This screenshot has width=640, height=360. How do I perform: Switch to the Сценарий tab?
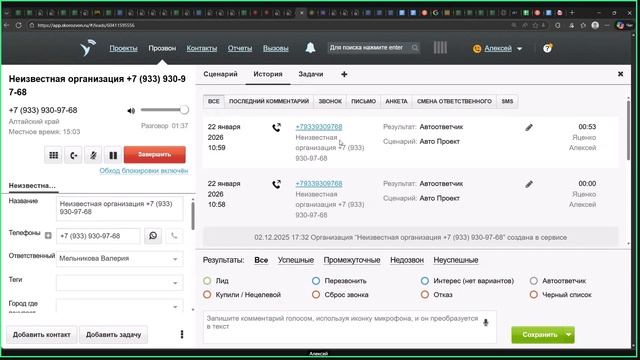(220, 74)
